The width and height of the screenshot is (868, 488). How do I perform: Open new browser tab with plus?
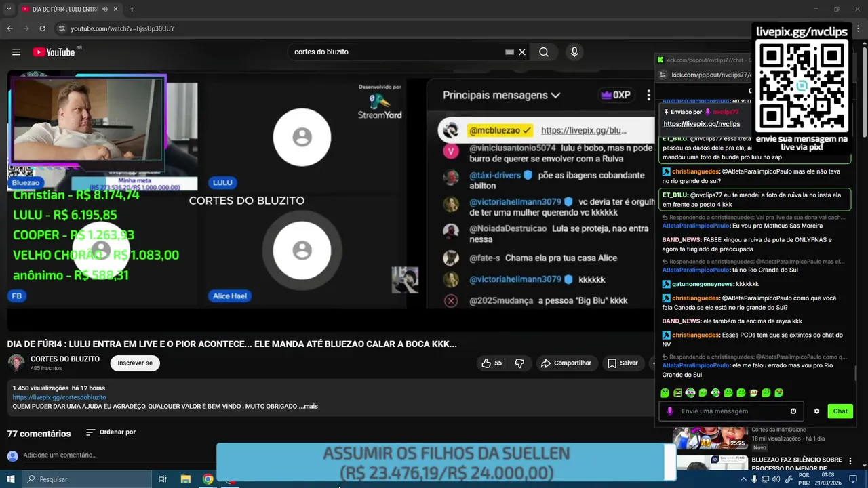coord(132,9)
